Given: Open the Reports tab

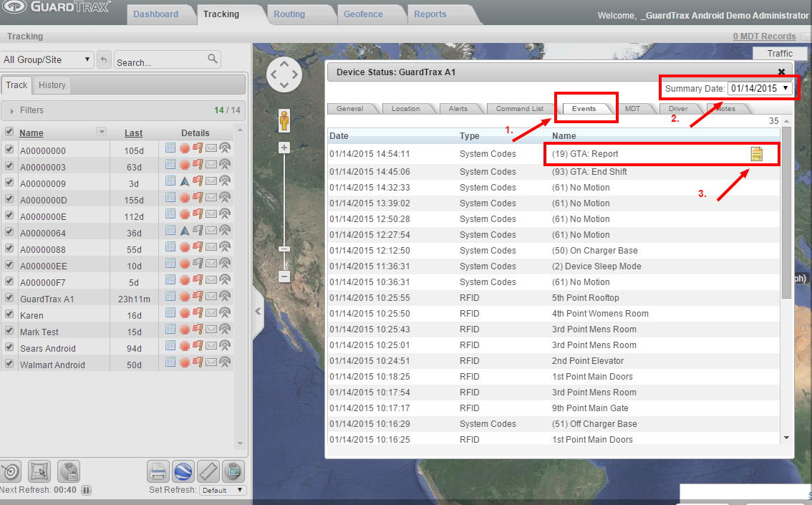Looking at the screenshot, I should point(430,14).
